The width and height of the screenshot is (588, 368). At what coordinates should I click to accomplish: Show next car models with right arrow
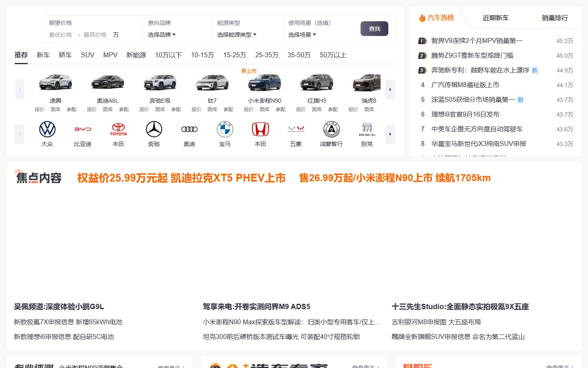(x=390, y=90)
